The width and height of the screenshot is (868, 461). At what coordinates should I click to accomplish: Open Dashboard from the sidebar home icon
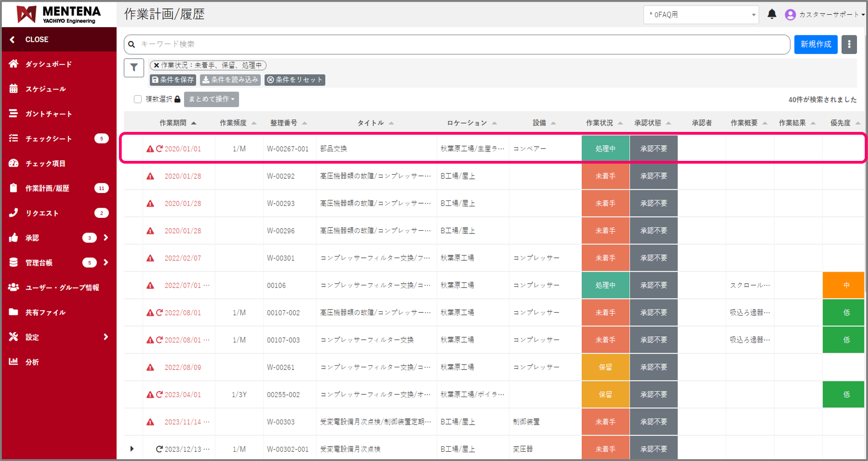coord(14,64)
